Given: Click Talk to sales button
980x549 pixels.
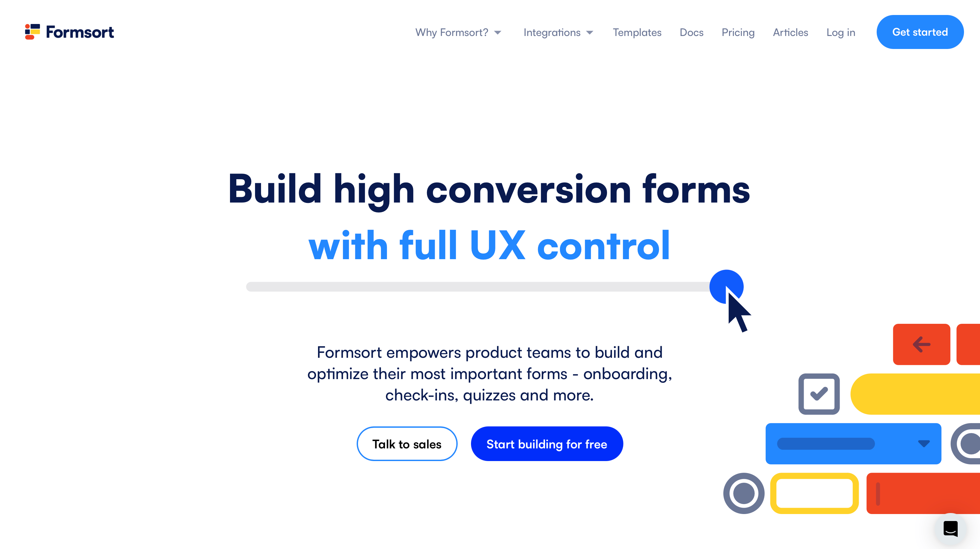Looking at the screenshot, I should [407, 443].
